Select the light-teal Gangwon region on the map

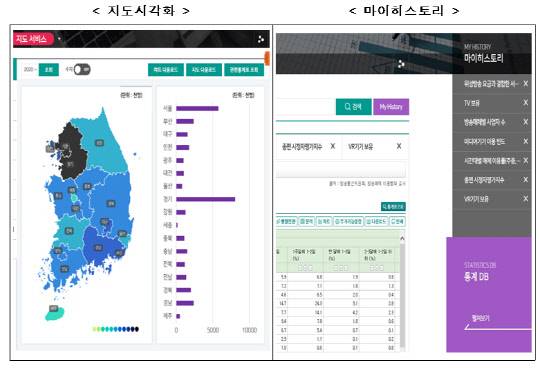pos(103,145)
